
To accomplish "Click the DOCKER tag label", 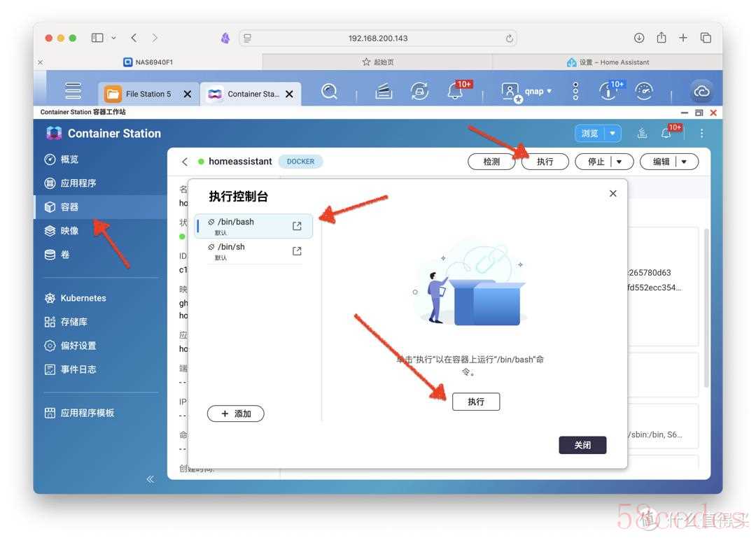I will tap(300, 162).
